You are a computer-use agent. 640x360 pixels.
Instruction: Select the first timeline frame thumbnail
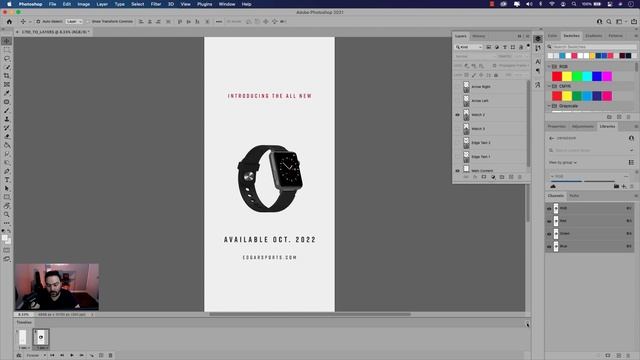(22, 338)
